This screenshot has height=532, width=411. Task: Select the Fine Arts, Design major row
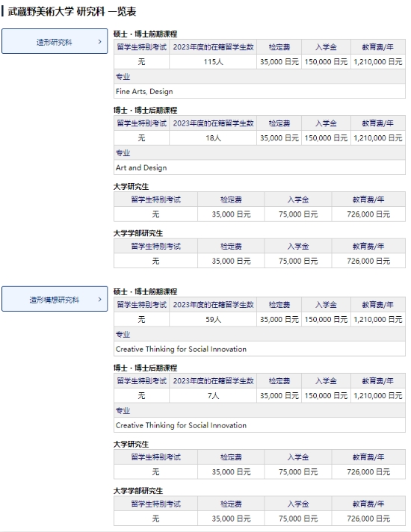259,91
